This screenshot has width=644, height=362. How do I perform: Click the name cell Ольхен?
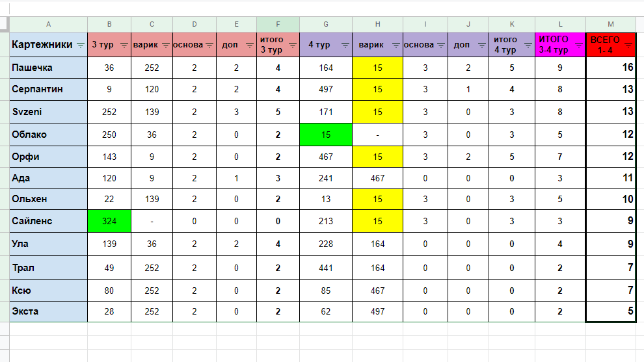coord(49,199)
